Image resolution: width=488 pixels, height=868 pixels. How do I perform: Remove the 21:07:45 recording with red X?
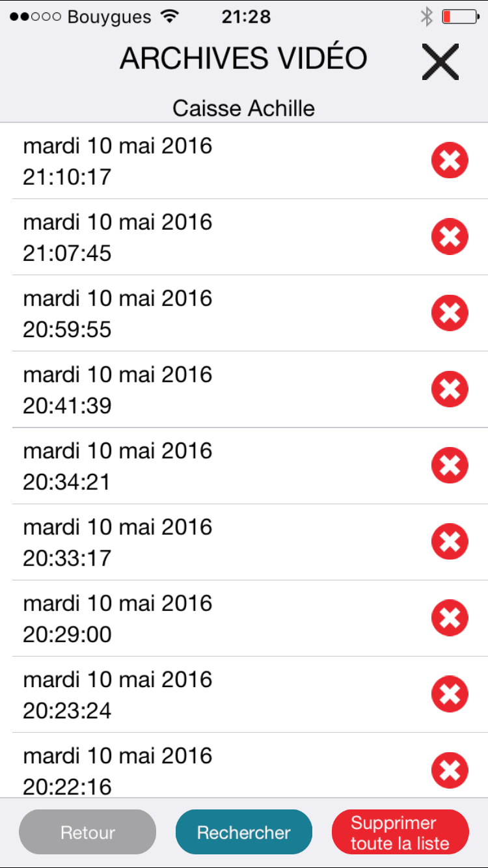point(450,236)
